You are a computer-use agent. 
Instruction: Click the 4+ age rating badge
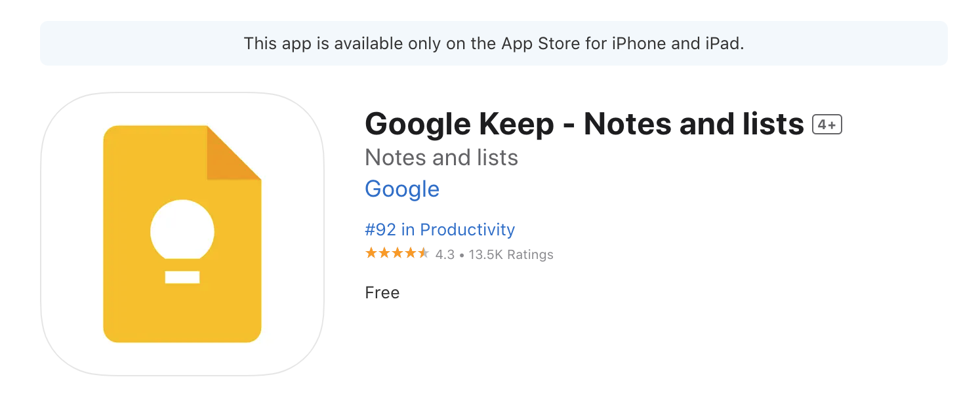(x=827, y=125)
